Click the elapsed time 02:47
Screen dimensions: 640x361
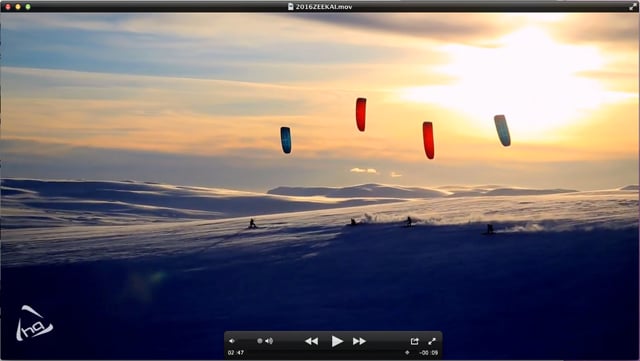(x=236, y=352)
